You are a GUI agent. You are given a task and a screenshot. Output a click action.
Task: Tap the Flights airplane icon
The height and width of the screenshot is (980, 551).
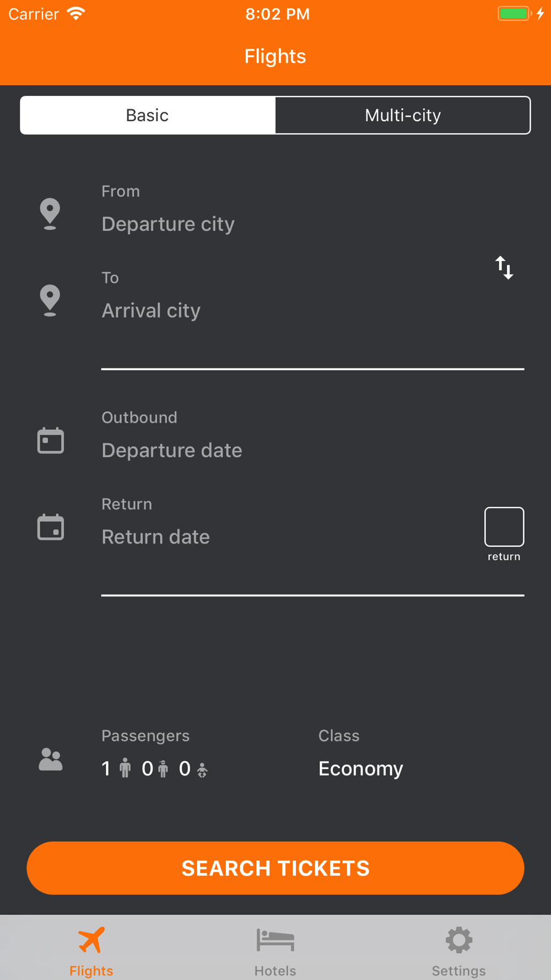point(91,940)
